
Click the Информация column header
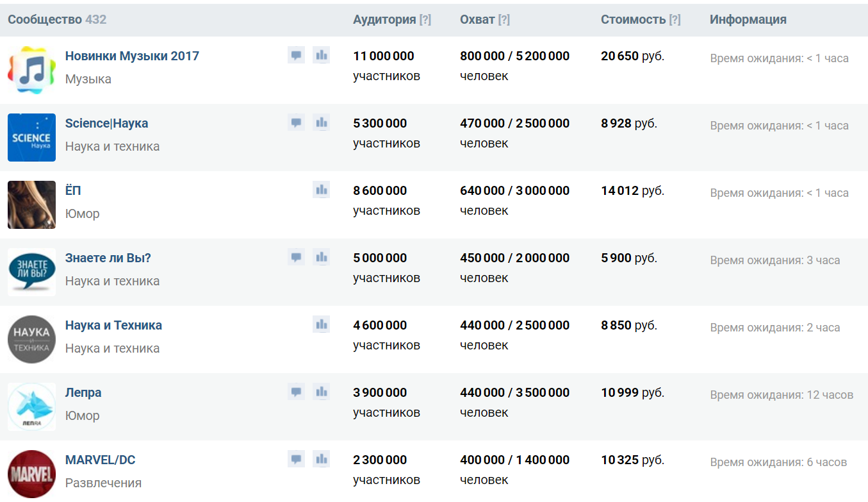[748, 20]
